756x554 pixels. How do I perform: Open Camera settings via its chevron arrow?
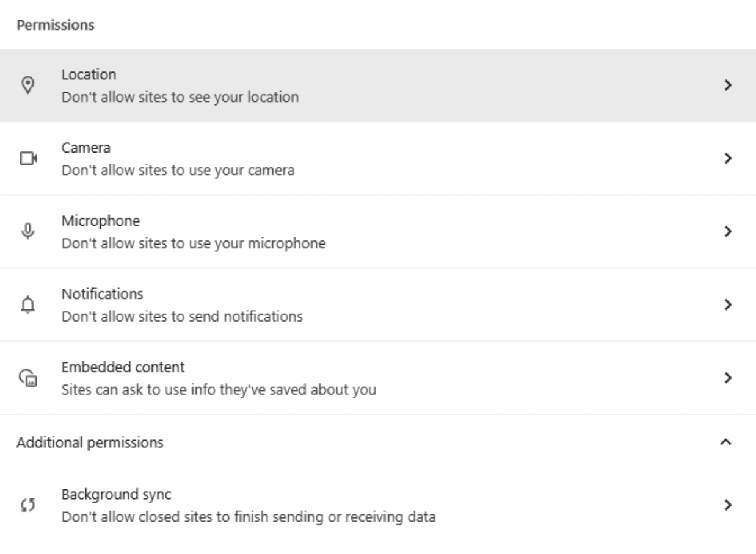point(727,159)
